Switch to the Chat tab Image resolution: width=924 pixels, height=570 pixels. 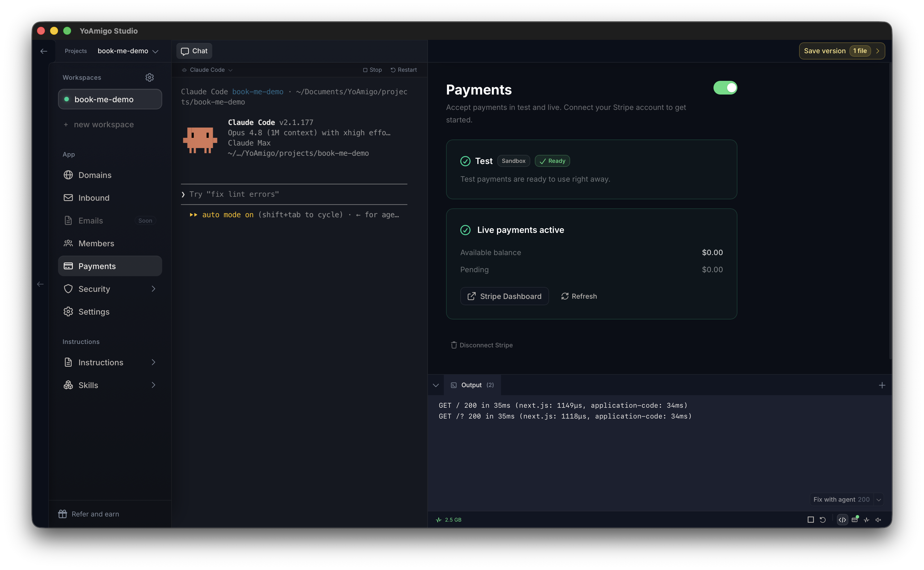pos(194,51)
